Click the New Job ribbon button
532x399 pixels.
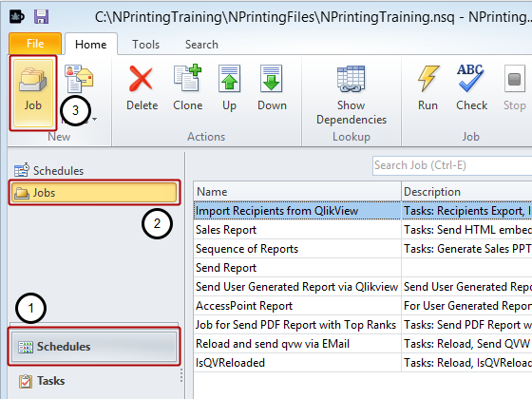(33, 93)
